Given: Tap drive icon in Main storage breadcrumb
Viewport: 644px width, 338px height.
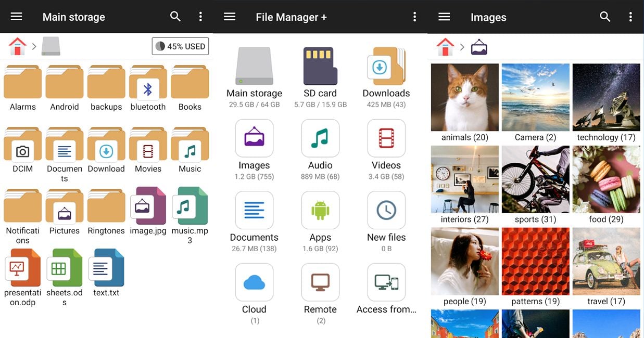Looking at the screenshot, I should point(50,46).
